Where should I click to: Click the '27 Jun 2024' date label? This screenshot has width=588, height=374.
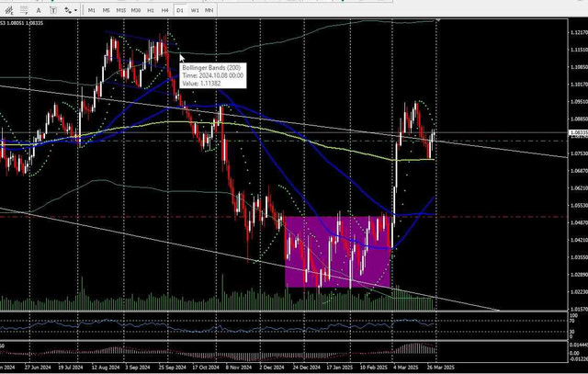tap(37, 368)
